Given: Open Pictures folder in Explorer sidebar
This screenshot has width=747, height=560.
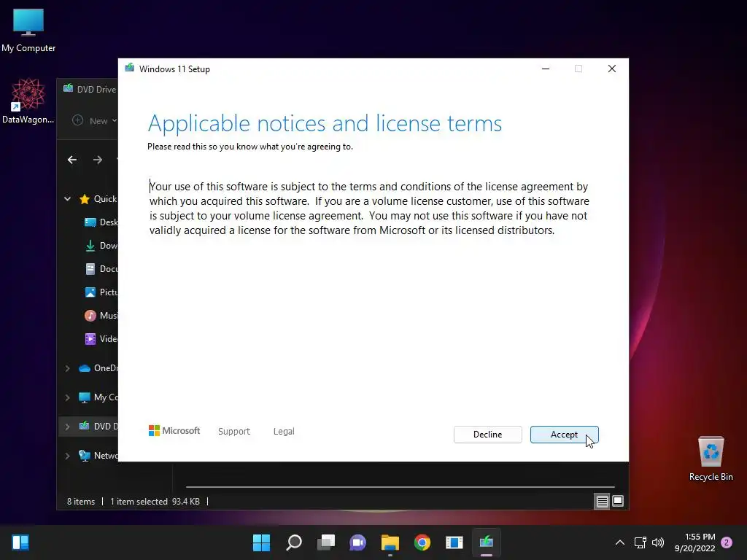Looking at the screenshot, I should click(101, 292).
